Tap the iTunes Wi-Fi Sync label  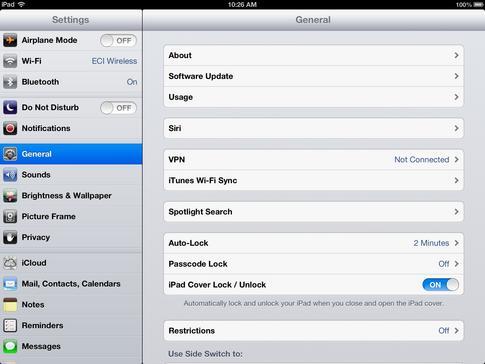click(203, 181)
